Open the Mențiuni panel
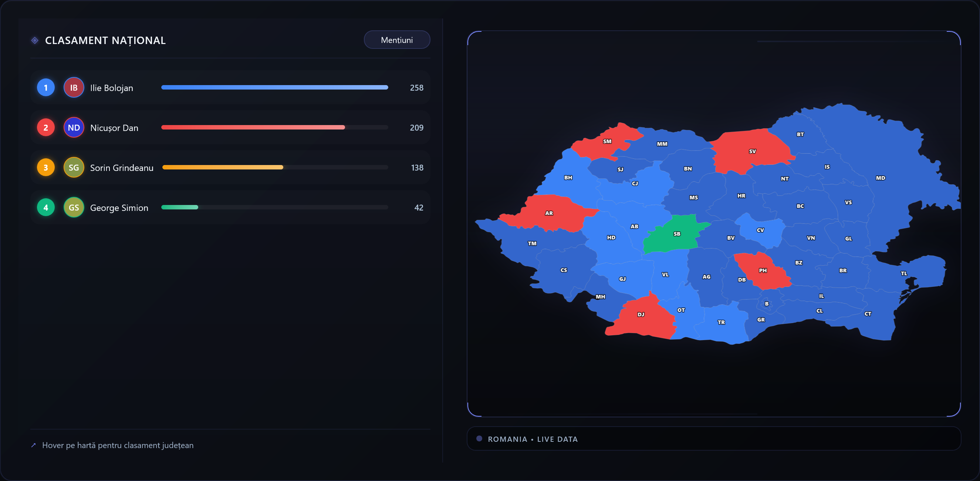This screenshot has width=980, height=481. point(397,39)
